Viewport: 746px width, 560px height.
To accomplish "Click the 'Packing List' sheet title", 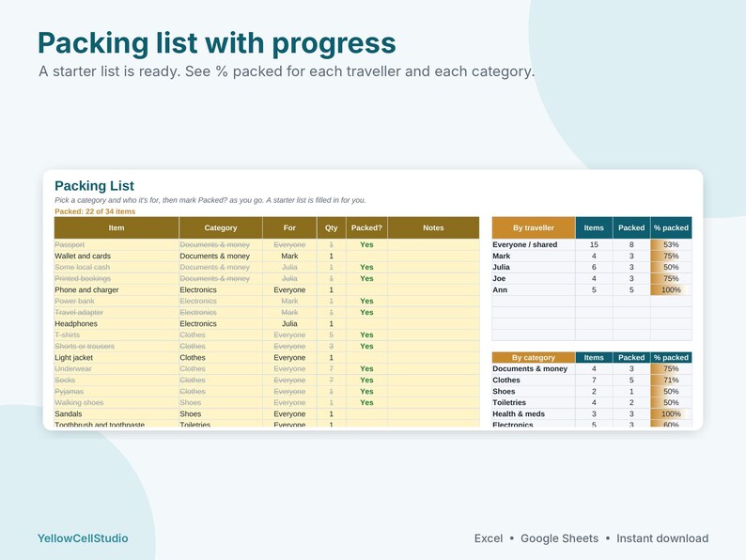I will (x=94, y=185).
